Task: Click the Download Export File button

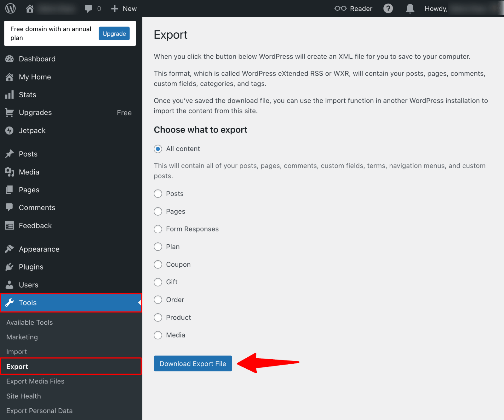Action: [x=192, y=363]
